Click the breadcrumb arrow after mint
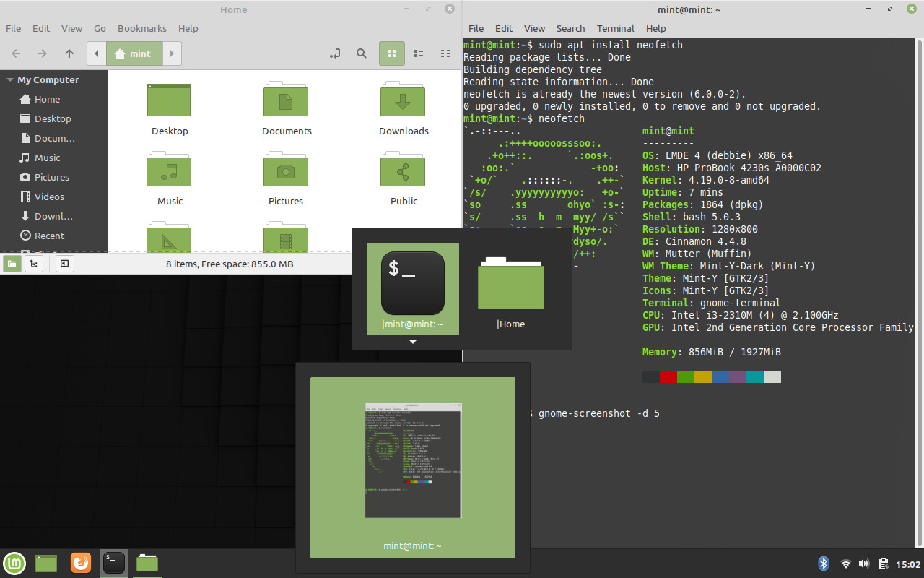924x578 pixels. tap(172, 53)
